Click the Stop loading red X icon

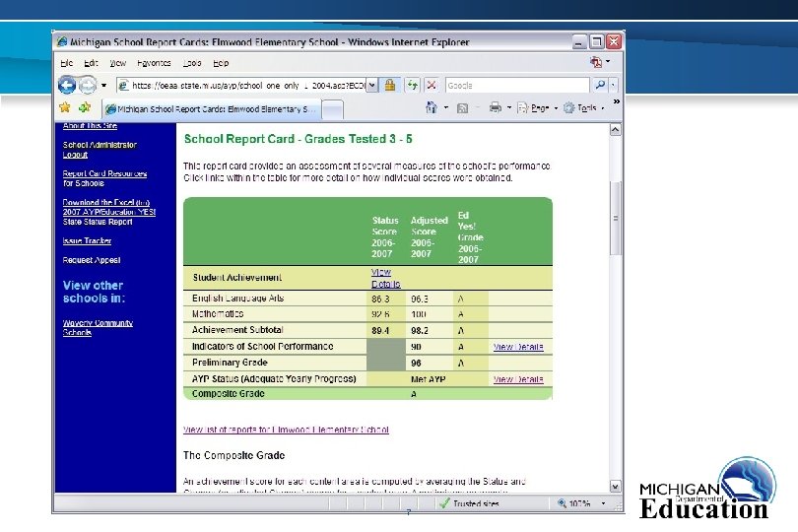coord(432,85)
